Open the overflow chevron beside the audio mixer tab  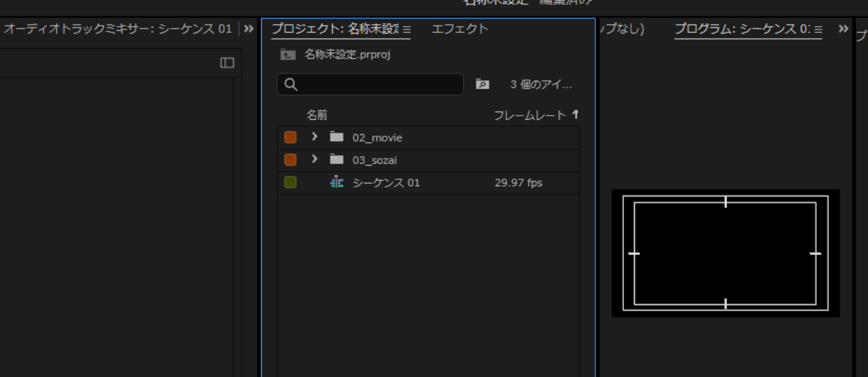point(248,29)
